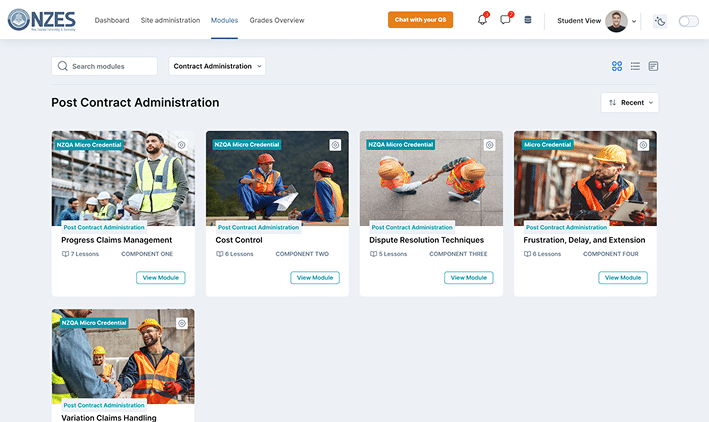Switch to detailed card view layout
The width and height of the screenshot is (709, 422).
click(x=653, y=66)
